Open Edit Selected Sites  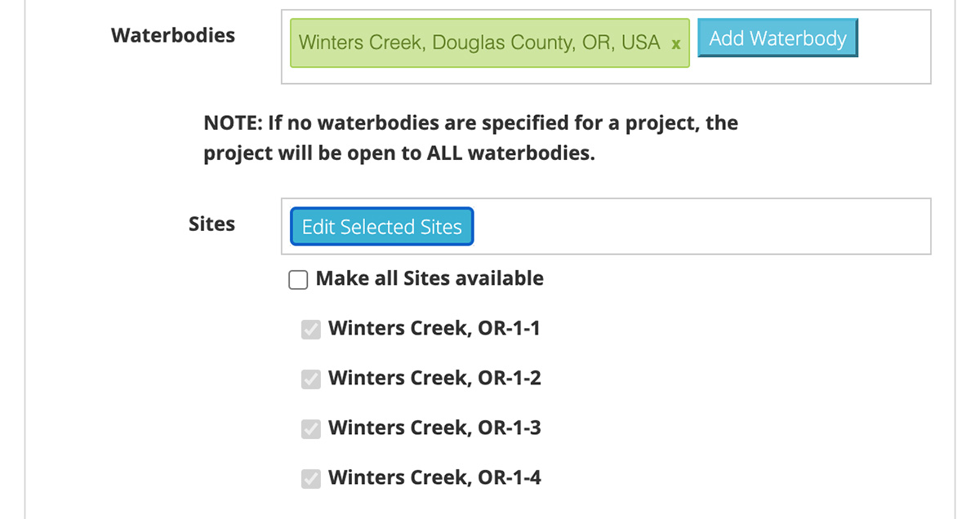pyautogui.click(x=381, y=227)
